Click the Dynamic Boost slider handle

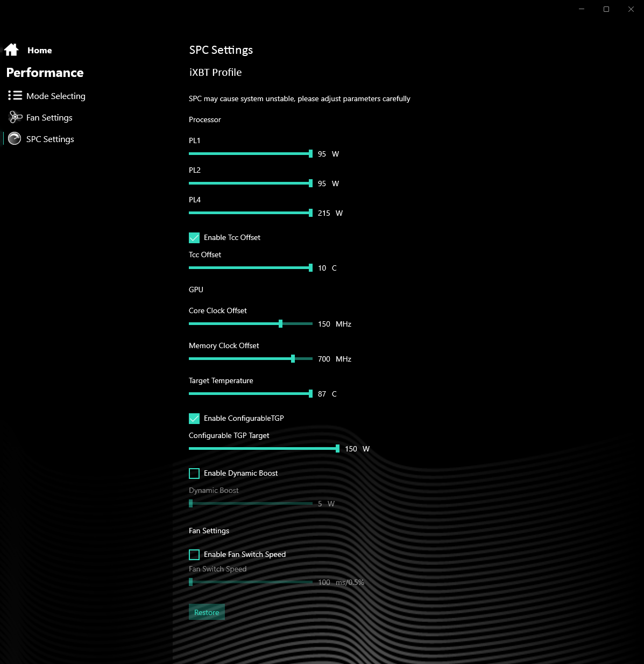click(x=191, y=504)
